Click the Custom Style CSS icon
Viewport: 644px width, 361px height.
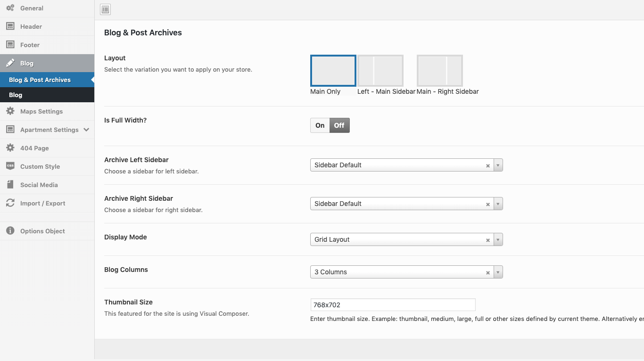(10, 166)
